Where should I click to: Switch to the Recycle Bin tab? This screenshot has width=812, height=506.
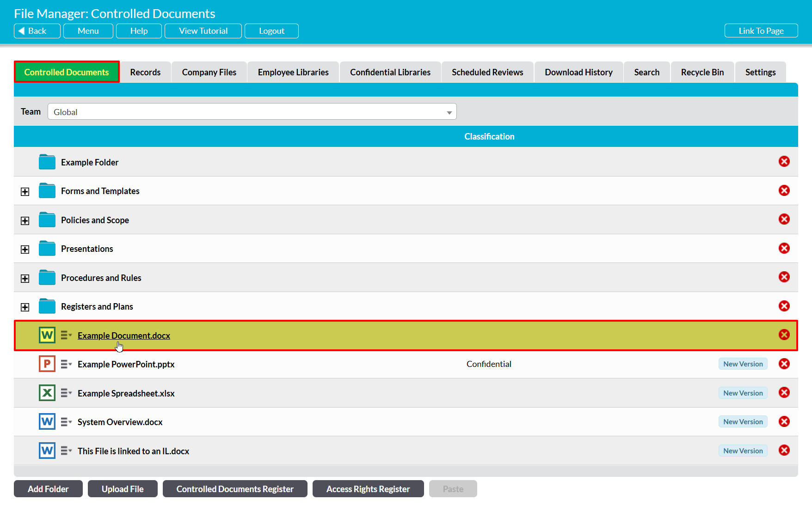coord(702,73)
